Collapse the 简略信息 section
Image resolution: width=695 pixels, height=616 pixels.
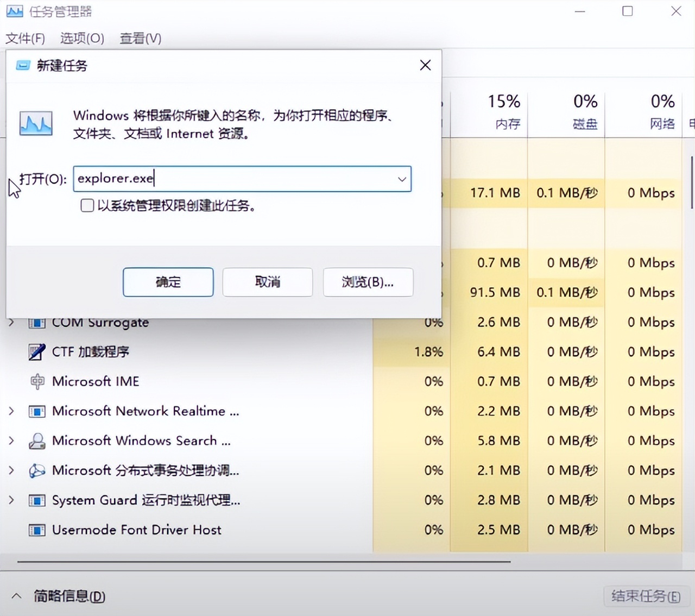tap(16, 596)
